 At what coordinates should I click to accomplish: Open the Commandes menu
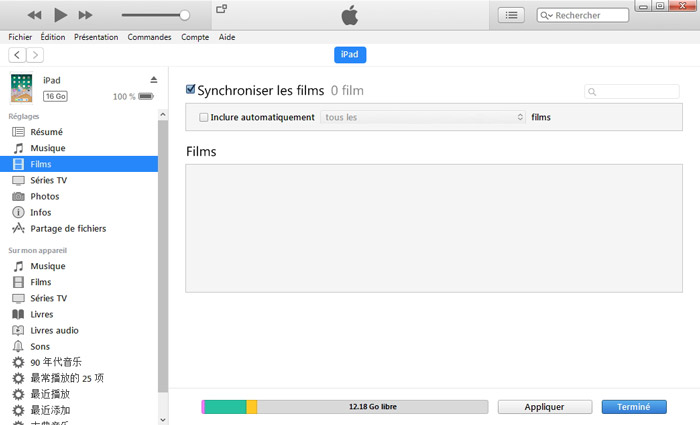[149, 37]
